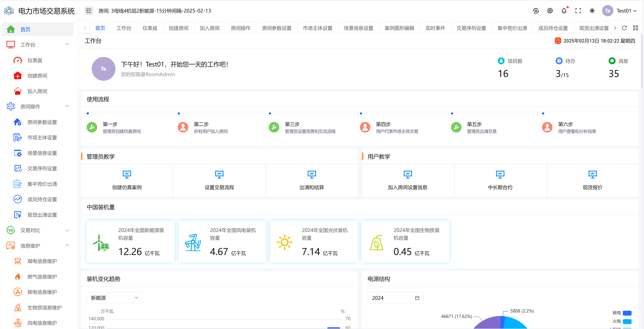The height and width of the screenshot is (329, 644).
Task: Open the 新能源 trend type dropdown
Action: pyautogui.click(x=115, y=298)
